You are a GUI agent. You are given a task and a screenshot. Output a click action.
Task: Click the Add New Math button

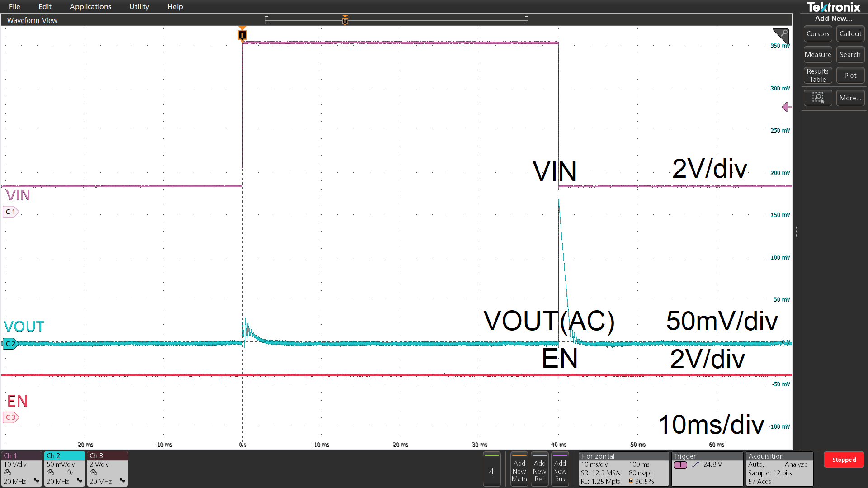point(519,469)
